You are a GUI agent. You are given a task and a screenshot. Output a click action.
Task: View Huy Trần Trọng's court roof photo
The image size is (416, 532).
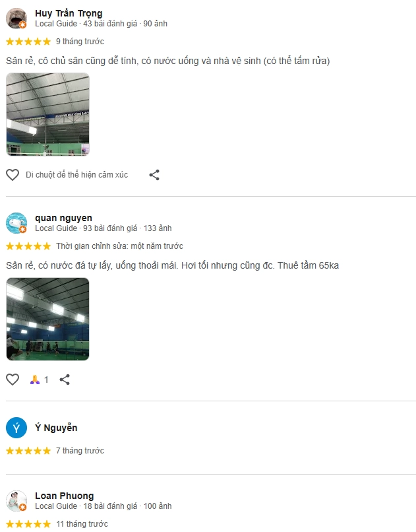(x=47, y=114)
